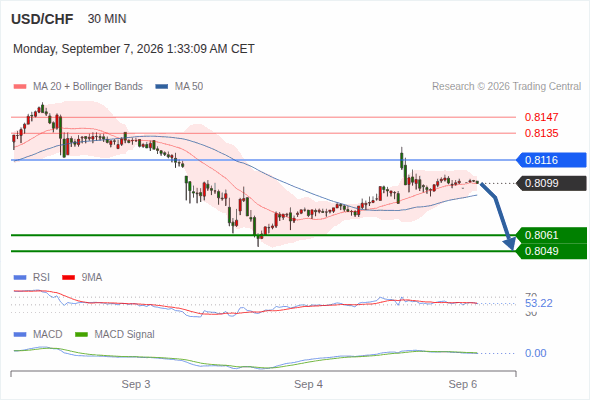This screenshot has height=400, width=590.
Task: Click the MA 20 + Bollinger Bands legend swatch
Action: click(20, 87)
